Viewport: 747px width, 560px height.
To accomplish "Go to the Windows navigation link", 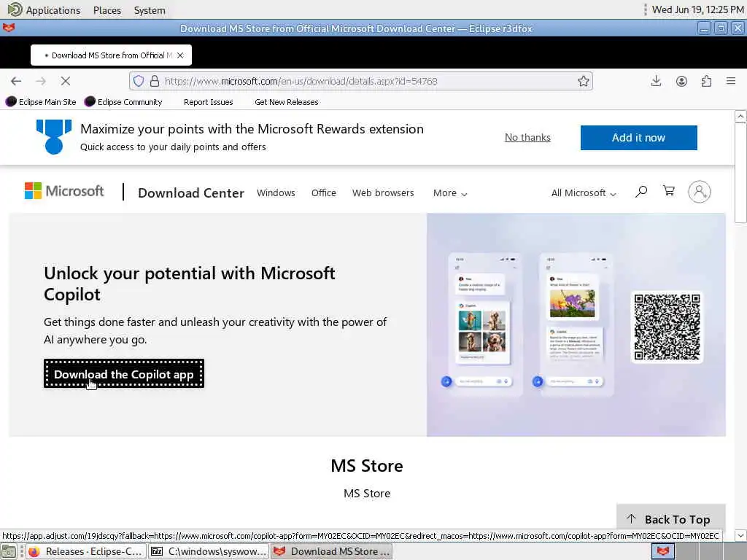I will 276,192.
